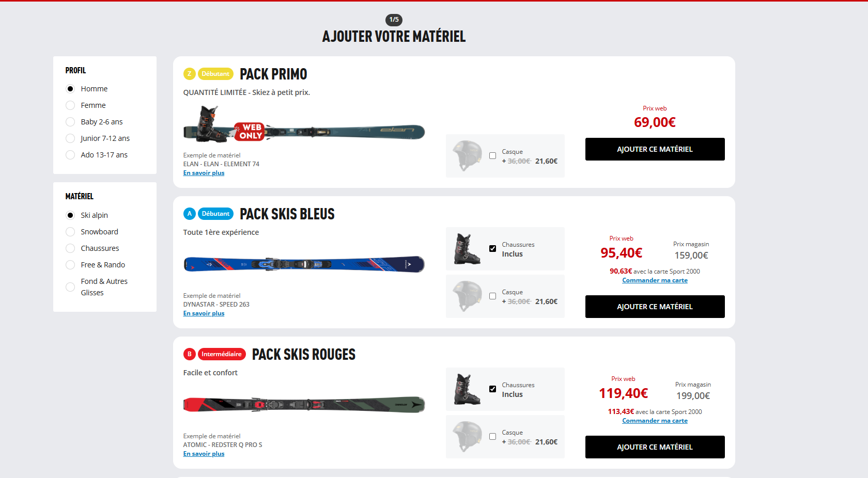
Task: Click the red Atomic Redster ski image
Action: tap(304, 405)
